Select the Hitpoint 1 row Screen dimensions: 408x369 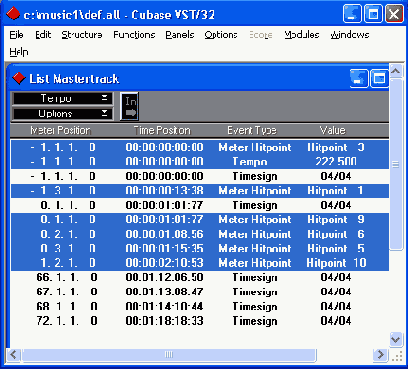pos(200,191)
